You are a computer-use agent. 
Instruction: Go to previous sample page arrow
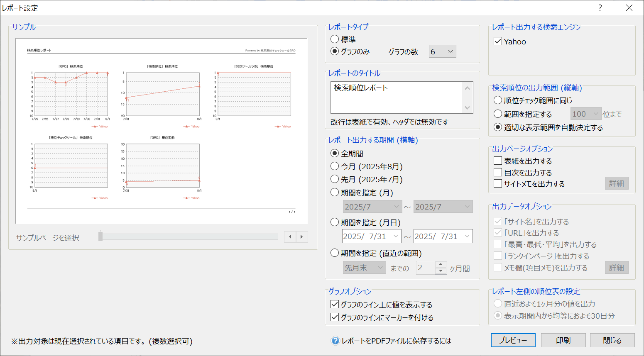(290, 237)
